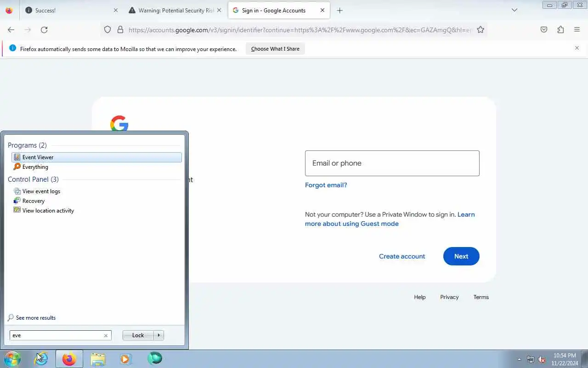Image resolution: width=588 pixels, height=368 pixels.
Task: Click the info icon in notification bar
Action: (12, 48)
